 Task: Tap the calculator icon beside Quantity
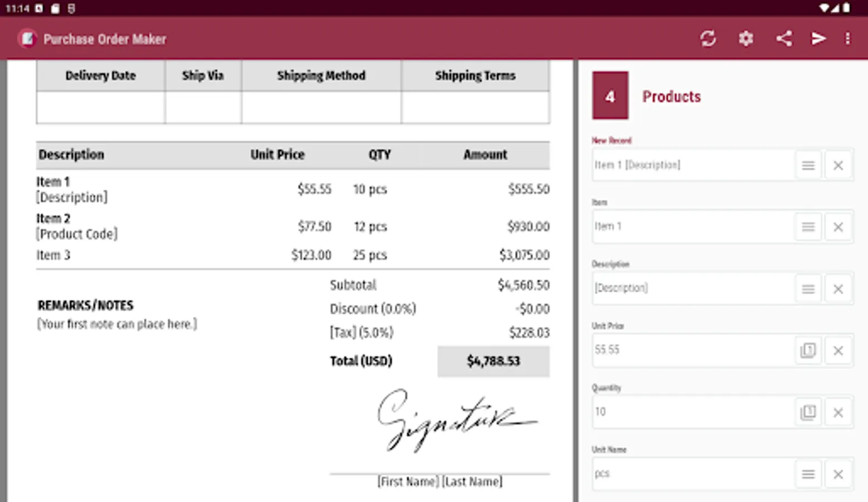808,412
